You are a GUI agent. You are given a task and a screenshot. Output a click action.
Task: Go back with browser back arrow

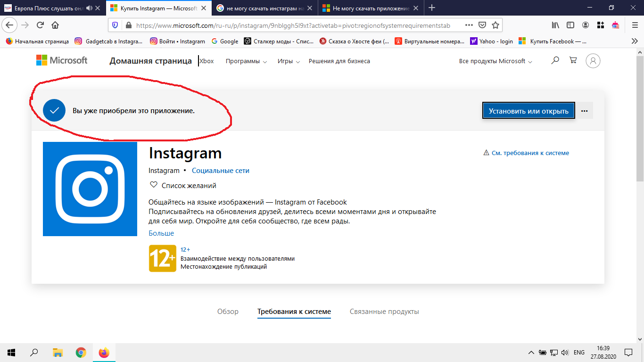[9, 25]
